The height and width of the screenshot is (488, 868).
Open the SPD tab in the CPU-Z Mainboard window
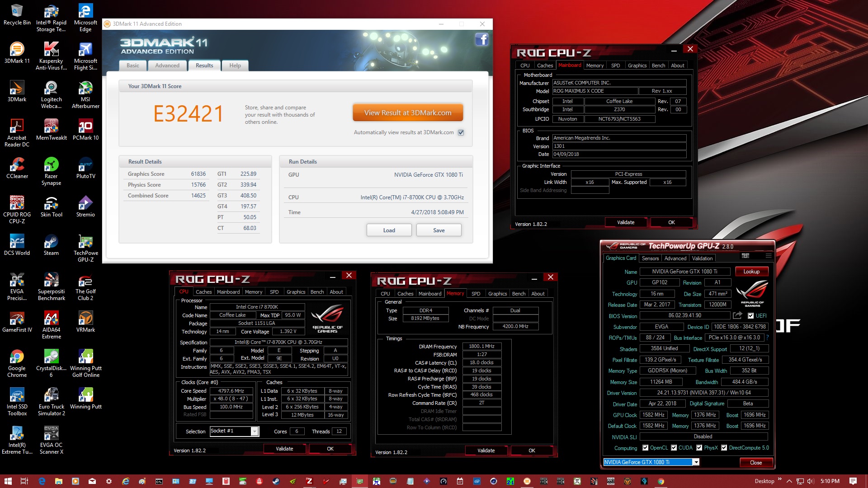coord(615,66)
